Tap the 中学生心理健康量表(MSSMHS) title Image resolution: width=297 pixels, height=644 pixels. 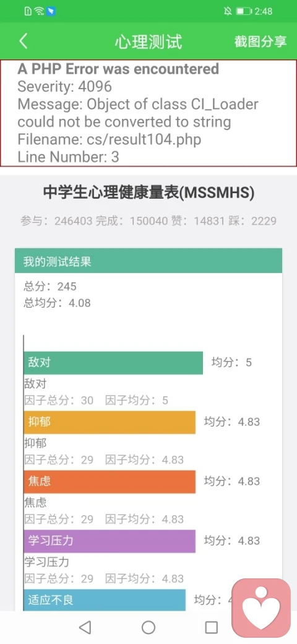pos(148,192)
